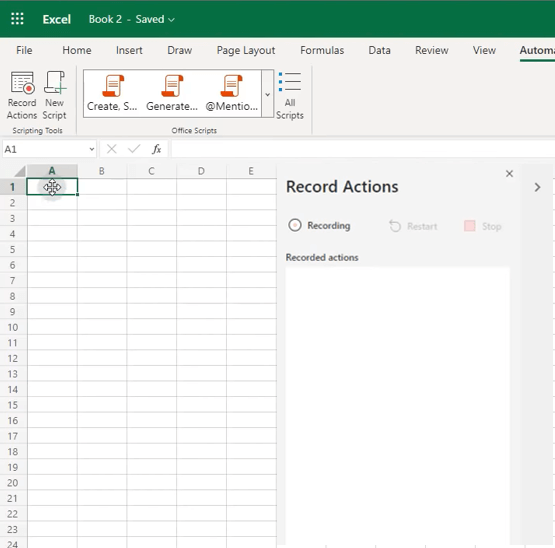Click the cancel X in formula bar
This screenshot has height=548, width=555.
(x=111, y=149)
